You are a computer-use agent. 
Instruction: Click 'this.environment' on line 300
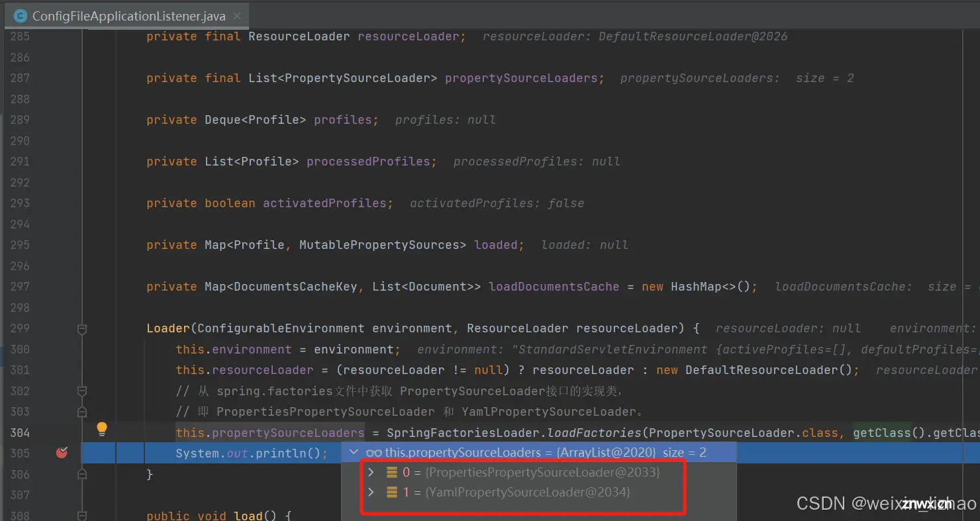coord(234,349)
